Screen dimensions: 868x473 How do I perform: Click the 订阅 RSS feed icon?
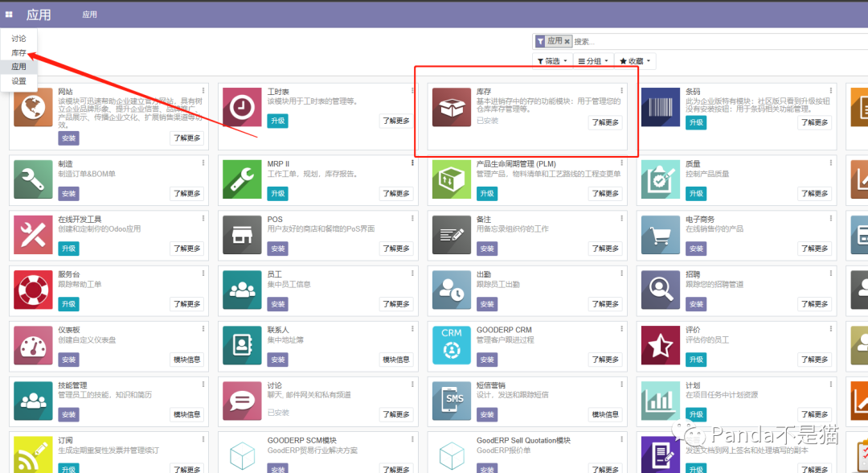(33, 454)
